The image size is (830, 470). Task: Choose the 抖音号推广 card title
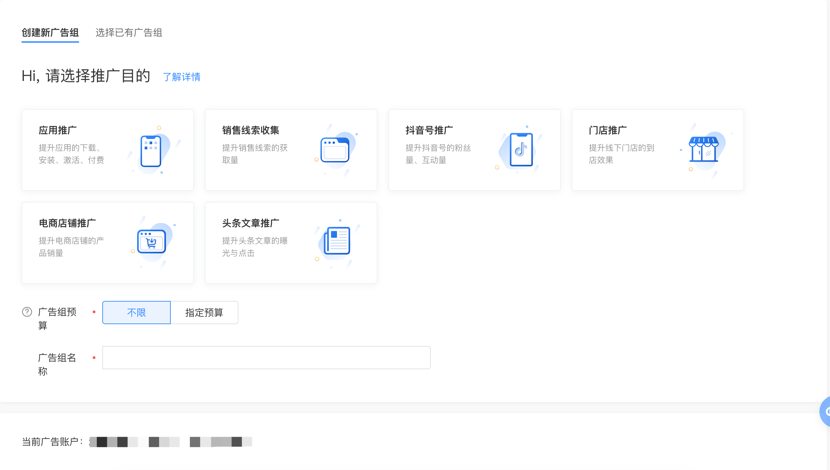(429, 130)
